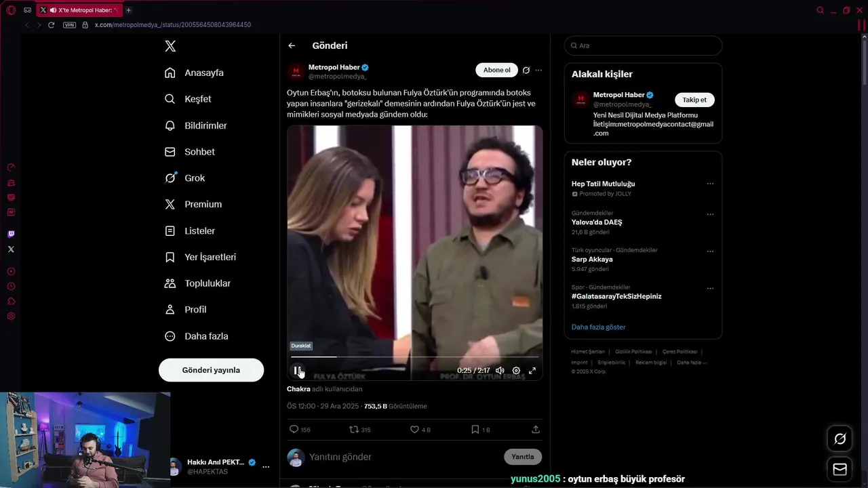Open Settings gear icon in Opera sidebar
The image size is (868, 488).
click(x=11, y=317)
